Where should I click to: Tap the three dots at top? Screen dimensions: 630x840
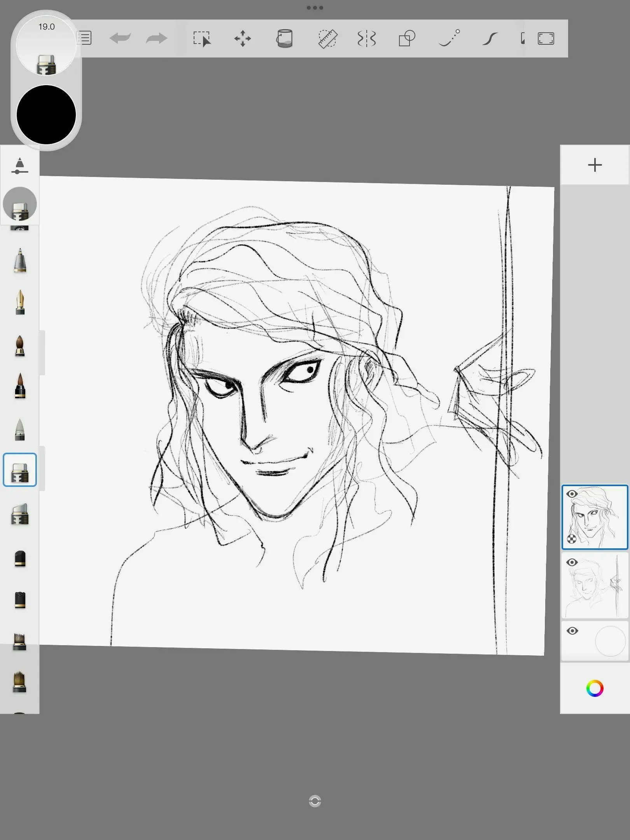point(315,8)
